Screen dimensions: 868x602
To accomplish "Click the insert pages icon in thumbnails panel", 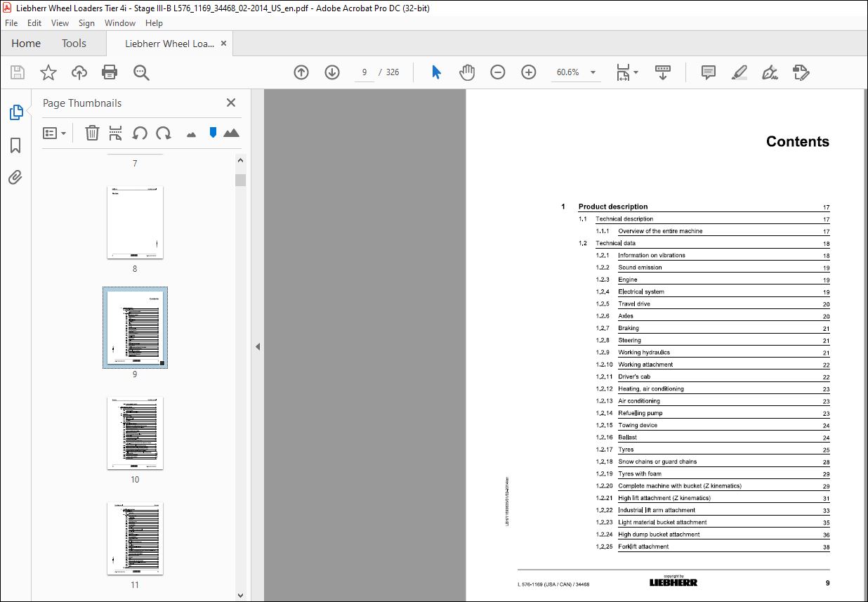I will (116, 133).
